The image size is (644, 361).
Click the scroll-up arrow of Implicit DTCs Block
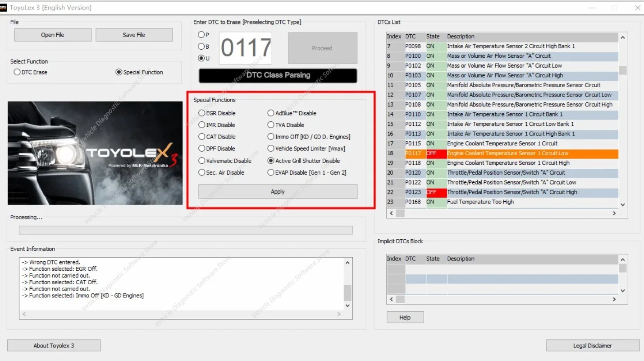point(622,260)
